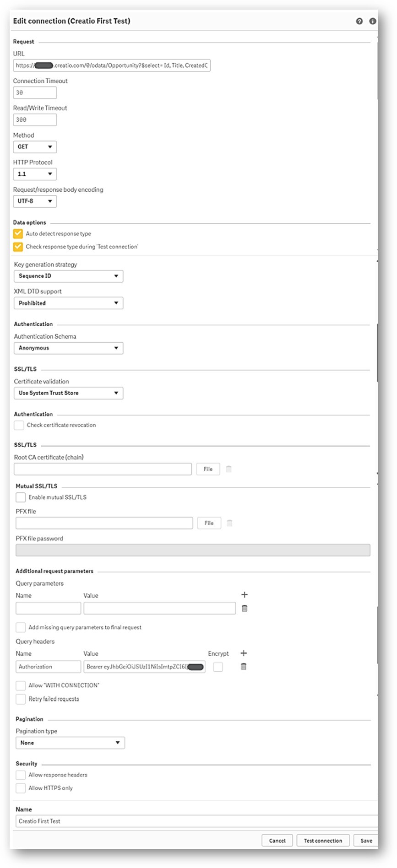
Task: Open the HTTP Protocol 1.1 dropdown
Action: coord(35,174)
